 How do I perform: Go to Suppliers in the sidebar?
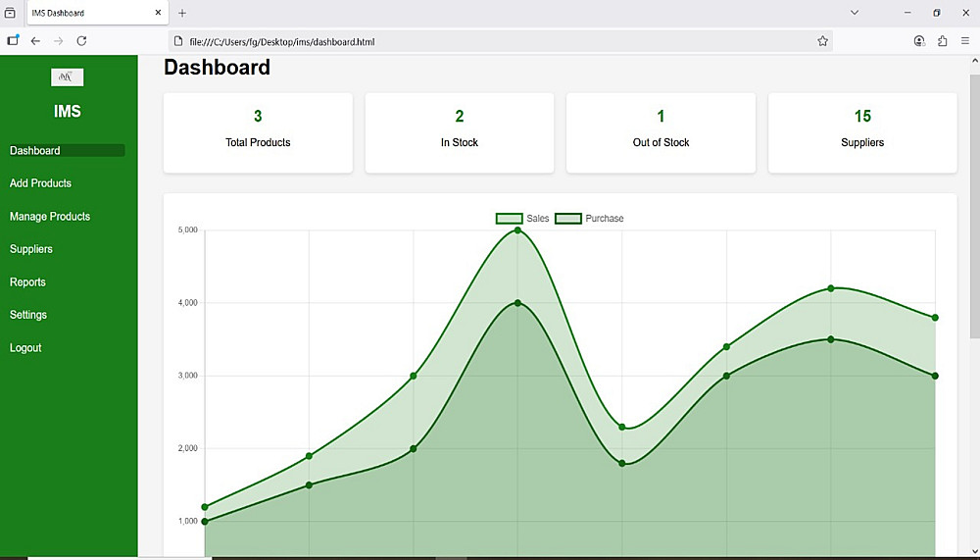click(x=31, y=249)
